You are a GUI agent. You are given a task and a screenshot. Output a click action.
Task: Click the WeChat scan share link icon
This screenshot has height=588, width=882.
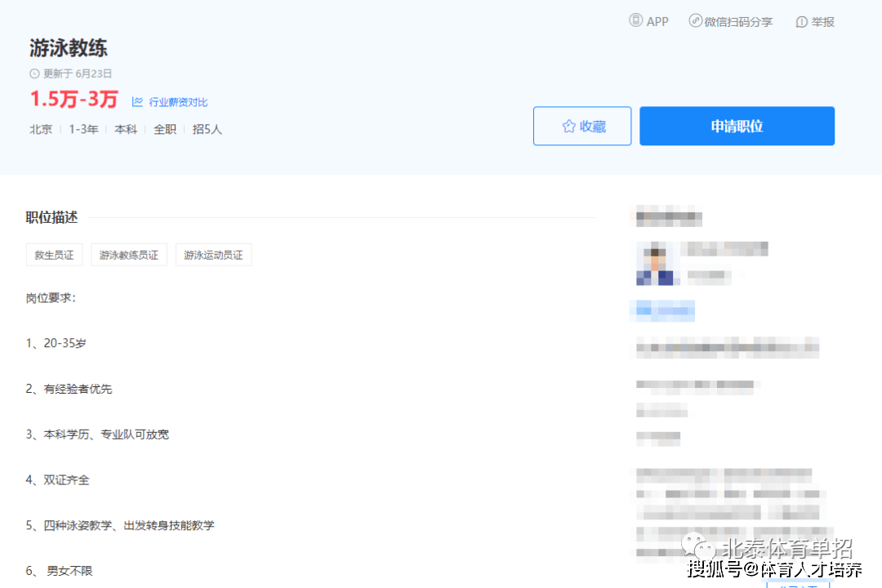click(695, 20)
